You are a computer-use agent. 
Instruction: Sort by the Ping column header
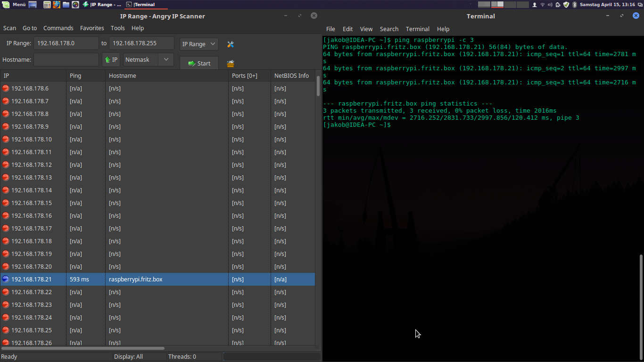86,75
